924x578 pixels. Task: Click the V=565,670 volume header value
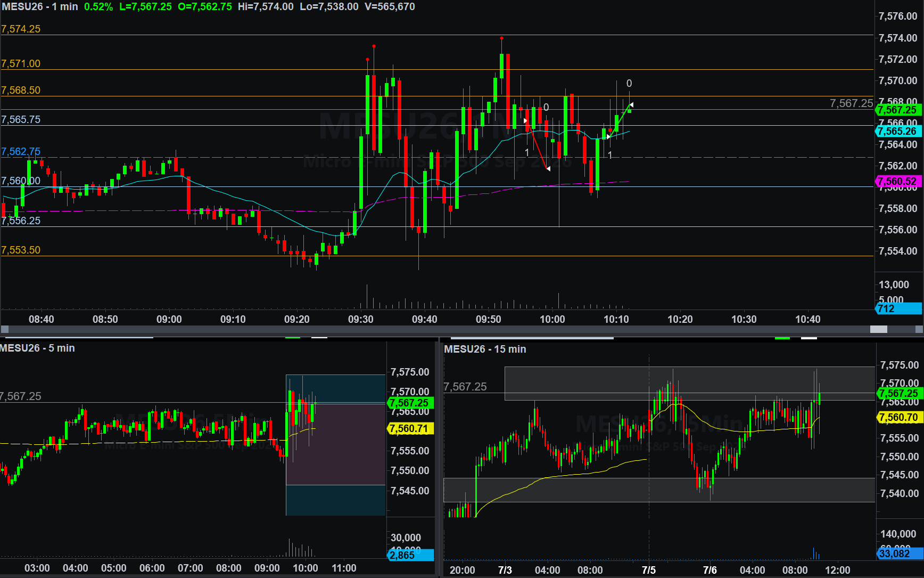click(x=390, y=7)
